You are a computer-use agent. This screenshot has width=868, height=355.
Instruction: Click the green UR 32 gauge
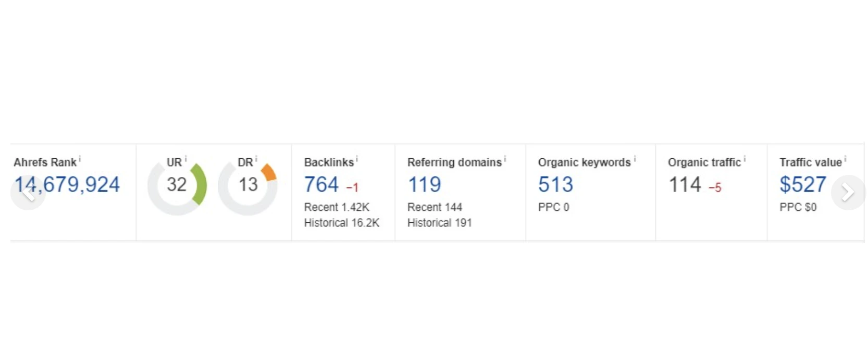click(177, 185)
